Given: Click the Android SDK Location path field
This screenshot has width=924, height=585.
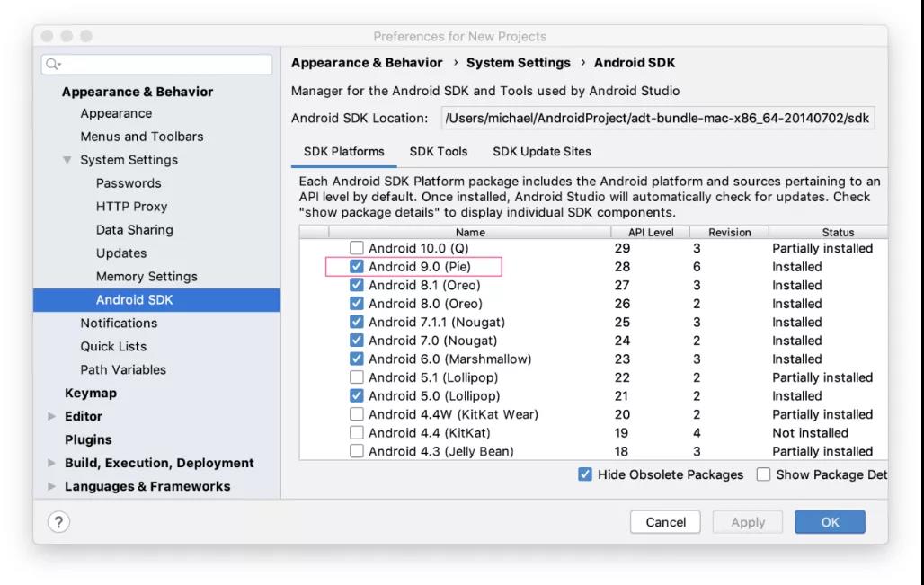Looking at the screenshot, I should click(x=658, y=118).
